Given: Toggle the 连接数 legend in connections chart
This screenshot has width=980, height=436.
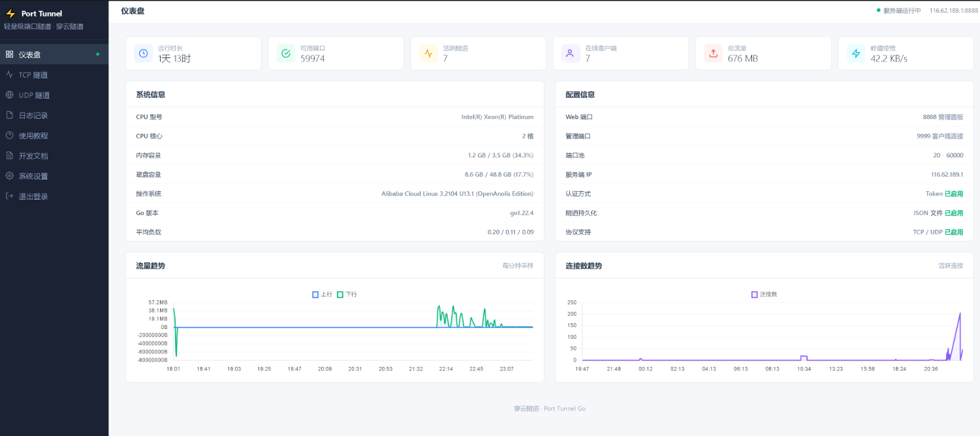Looking at the screenshot, I should (765, 294).
